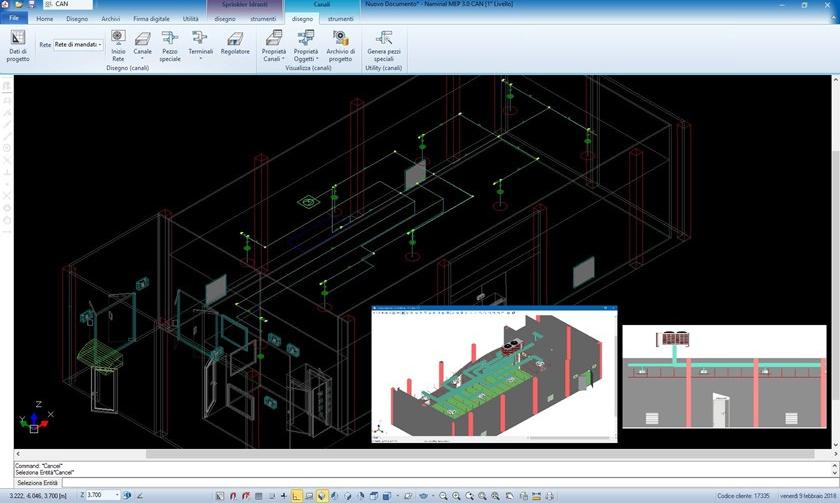Click the Seleziona Entità tab

point(37,483)
